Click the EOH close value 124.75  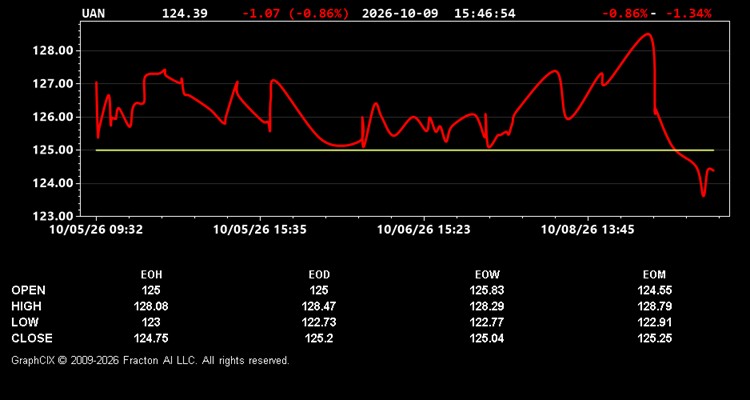(x=151, y=338)
